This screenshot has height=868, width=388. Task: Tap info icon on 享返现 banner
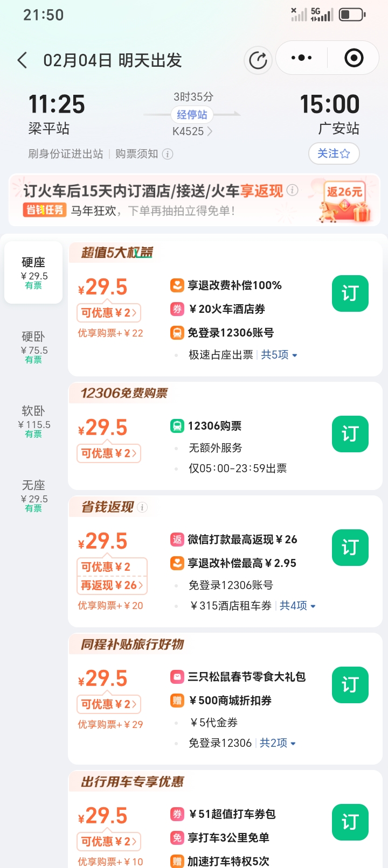tap(293, 190)
